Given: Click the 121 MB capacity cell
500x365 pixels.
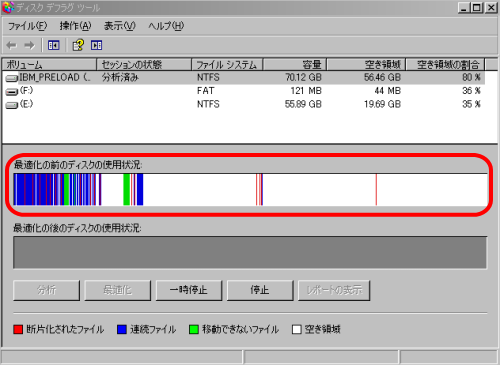Looking at the screenshot, I should click(x=306, y=91).
